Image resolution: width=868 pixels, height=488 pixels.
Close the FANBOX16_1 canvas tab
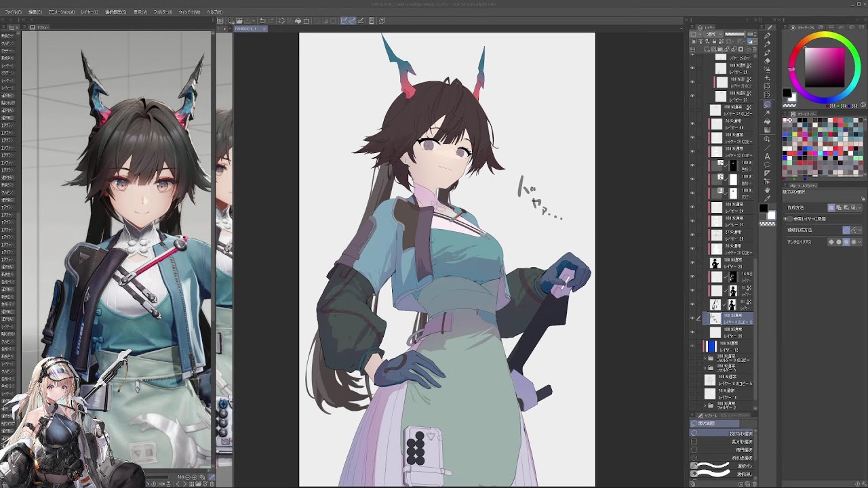pyautogui.click(x=264, y=28)
